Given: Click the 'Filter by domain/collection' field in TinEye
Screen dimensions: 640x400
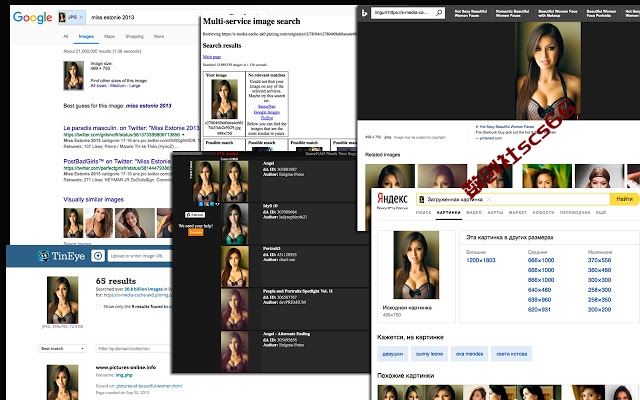Looking at the screenshot, I should pos(134,349).
